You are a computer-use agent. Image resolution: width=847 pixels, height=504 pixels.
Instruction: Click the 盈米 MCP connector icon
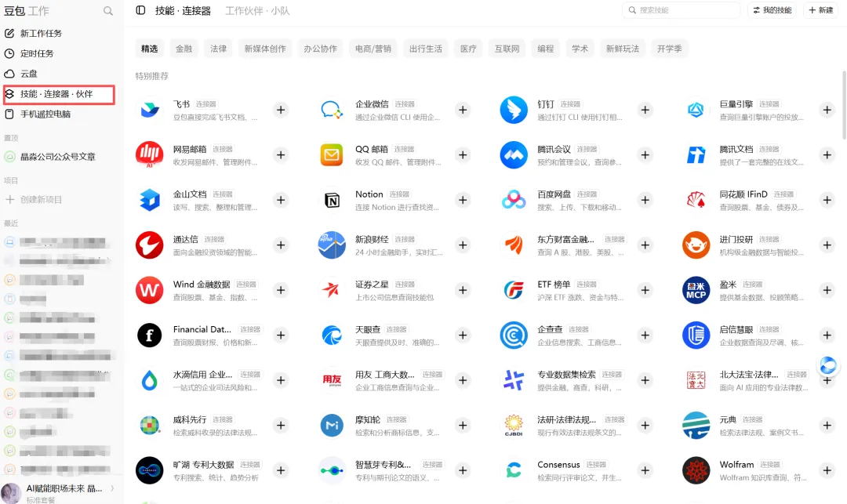click(696, 290)
